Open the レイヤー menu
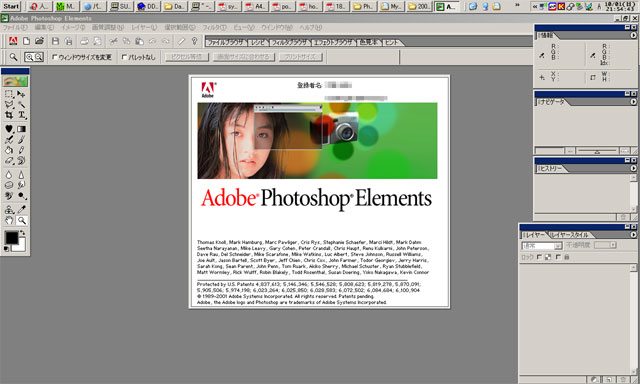The width and height of the screenshot is (640, 384). click(144, 28)
